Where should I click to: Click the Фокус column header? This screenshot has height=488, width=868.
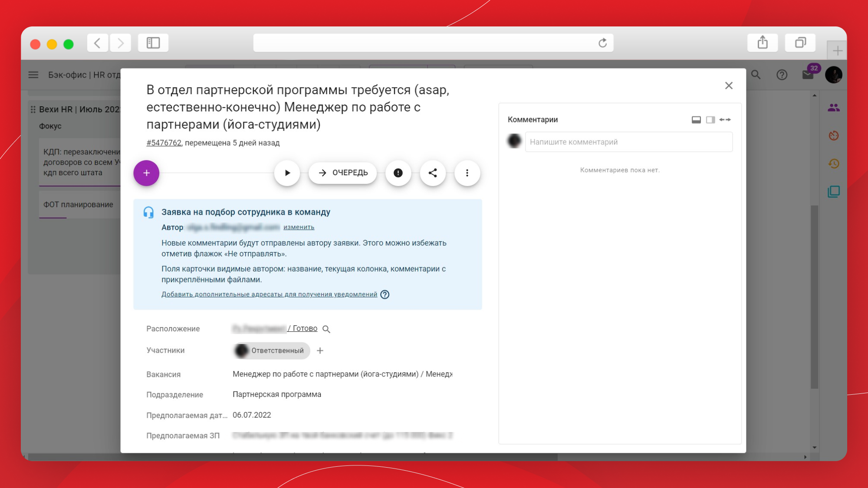(x=50, y=126)
